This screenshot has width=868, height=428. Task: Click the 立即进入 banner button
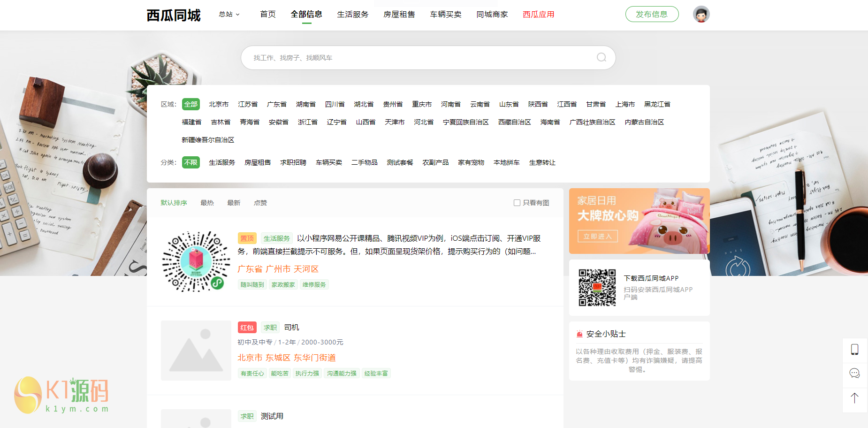pyautogui.click(x=597, y=237)
